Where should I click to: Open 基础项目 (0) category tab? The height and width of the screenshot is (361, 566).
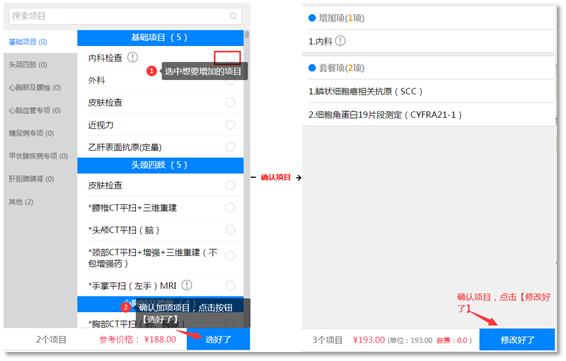40,42
